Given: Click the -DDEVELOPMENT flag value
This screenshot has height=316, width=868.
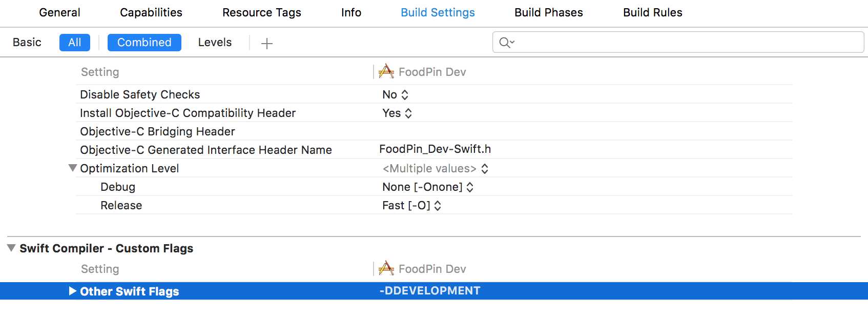Looking at the screenshot, I should [430, 290].
